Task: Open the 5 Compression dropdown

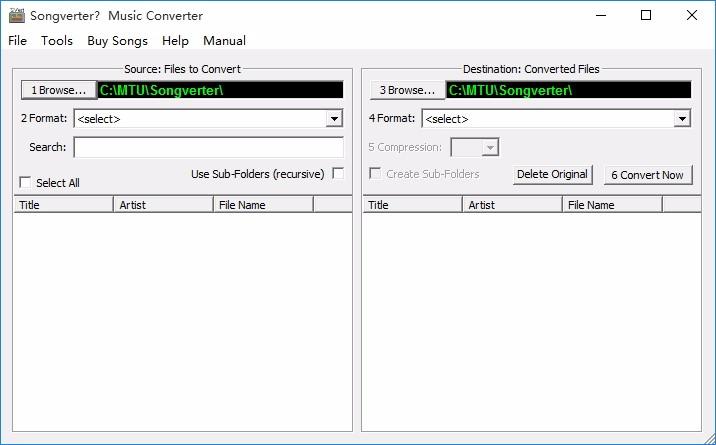Action: point(490,147)
